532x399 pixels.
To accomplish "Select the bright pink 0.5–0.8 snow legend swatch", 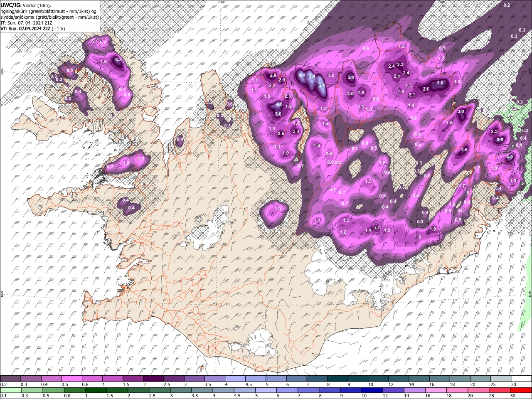I will click(x=72, y=379).
